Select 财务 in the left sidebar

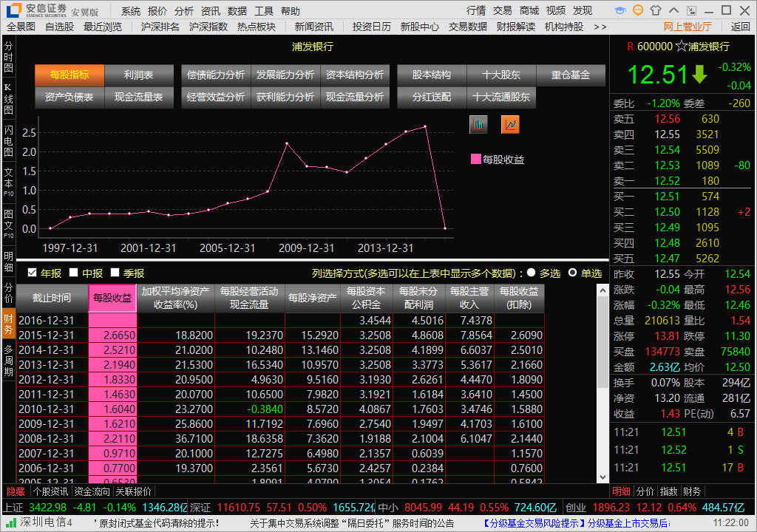click(x=8, y=324)
